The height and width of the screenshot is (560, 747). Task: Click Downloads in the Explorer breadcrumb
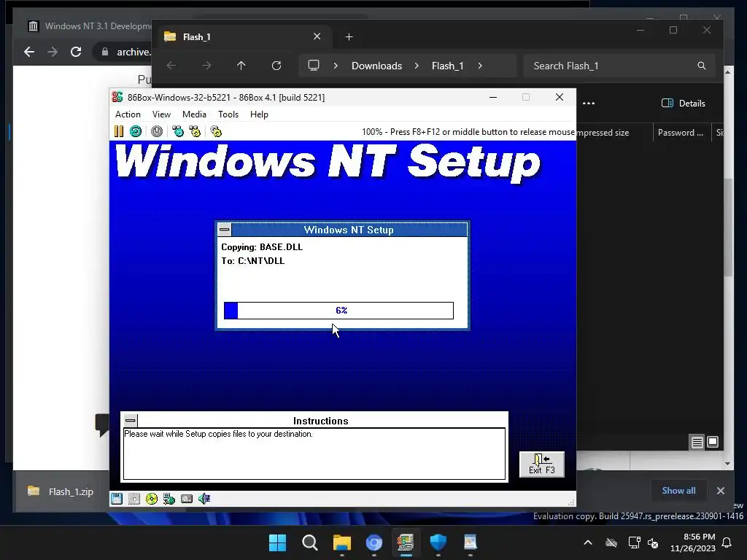point(377,66)
